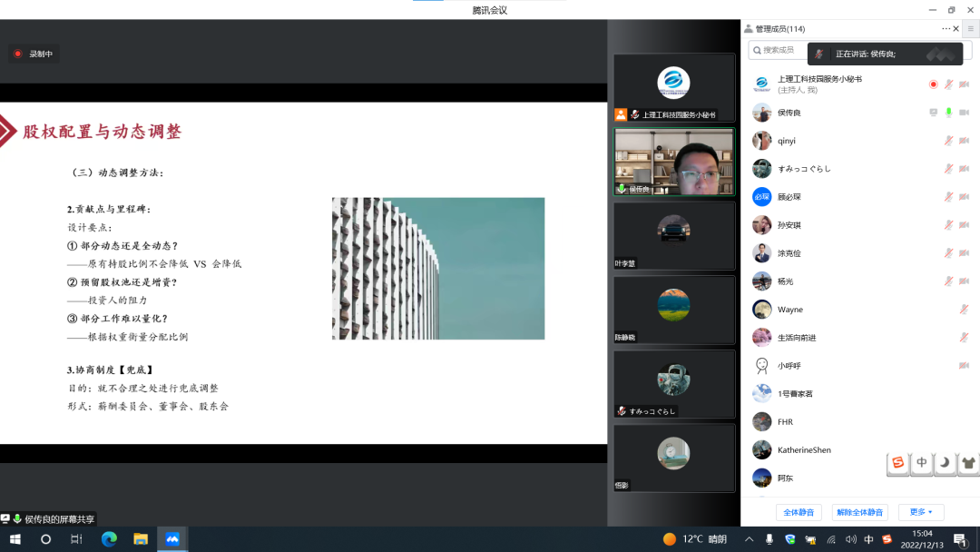
Task: Open the skin shirt icon on Sogou bar
Action: point(968,463)
